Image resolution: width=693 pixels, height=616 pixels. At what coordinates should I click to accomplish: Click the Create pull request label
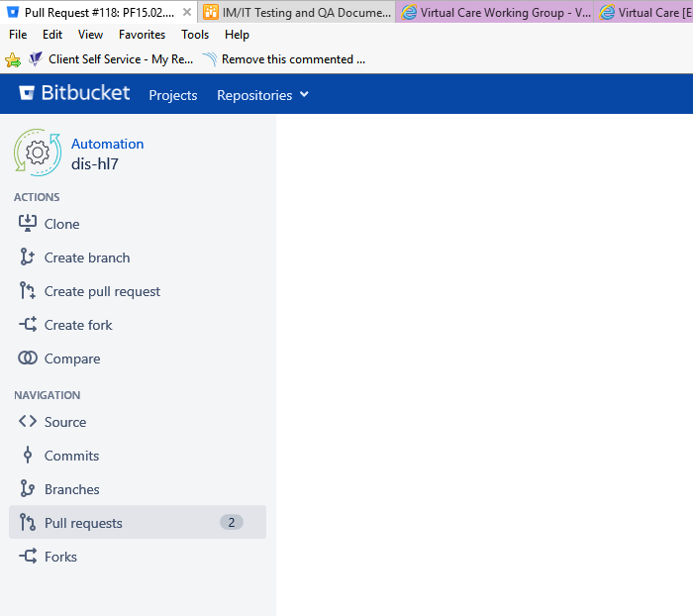(102, 291)
